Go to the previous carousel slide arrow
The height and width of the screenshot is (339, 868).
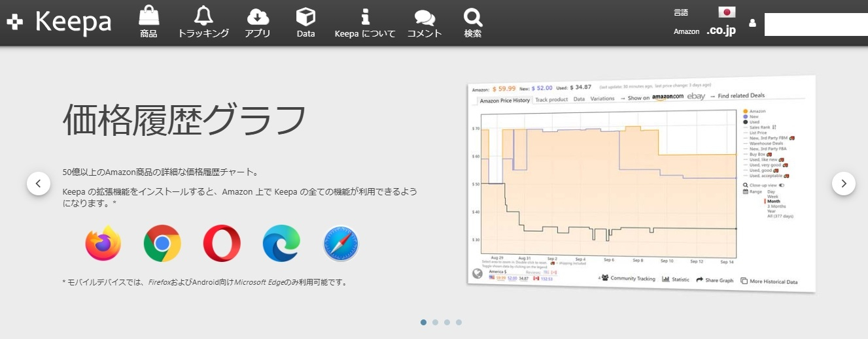click(x=39, y=184)
